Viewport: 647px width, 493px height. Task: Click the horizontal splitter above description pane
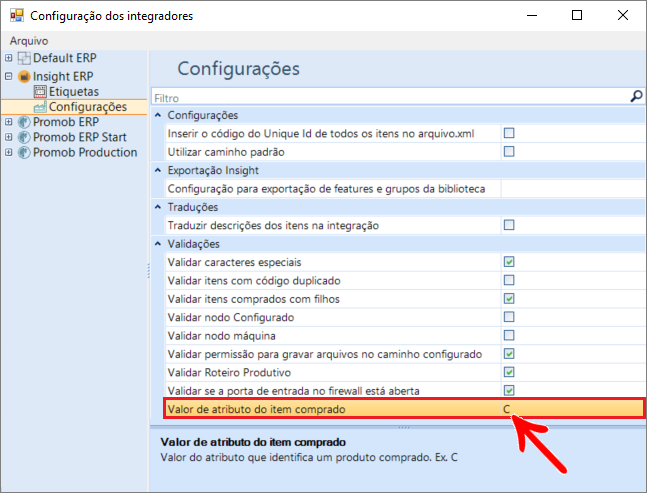tap(404, 427)
